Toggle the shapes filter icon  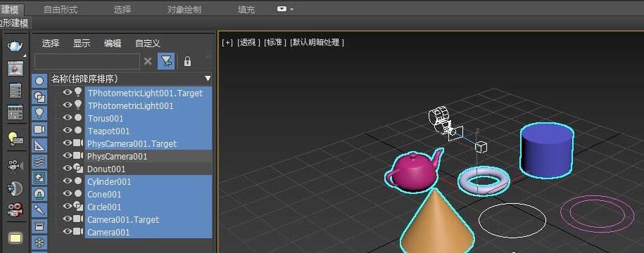(39, 97)
